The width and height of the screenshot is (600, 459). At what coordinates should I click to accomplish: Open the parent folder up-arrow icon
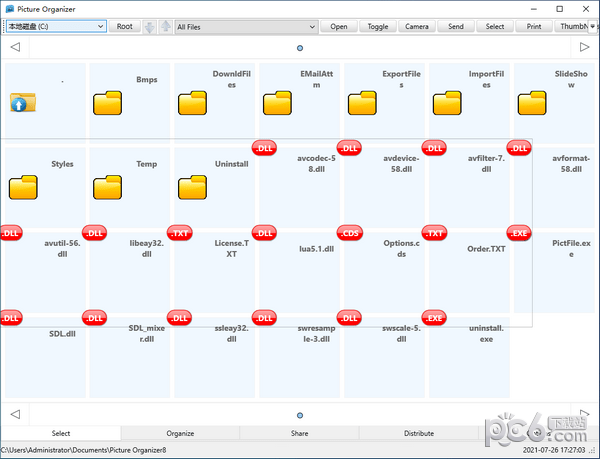click(23, 103)
